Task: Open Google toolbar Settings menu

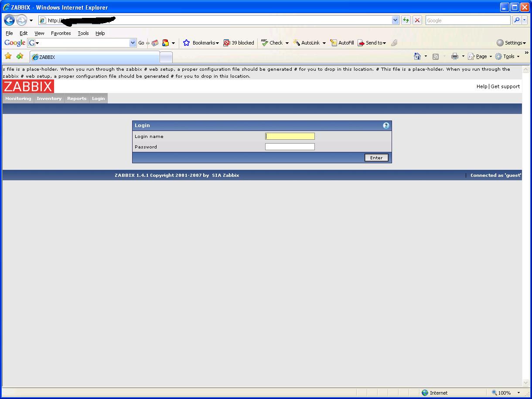Action: point(511,43)
